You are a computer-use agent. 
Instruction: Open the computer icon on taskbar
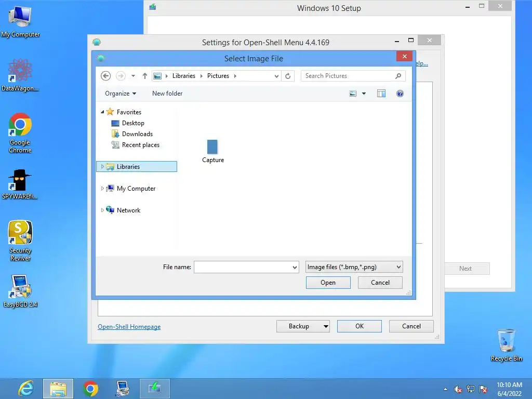pos(123,389)
